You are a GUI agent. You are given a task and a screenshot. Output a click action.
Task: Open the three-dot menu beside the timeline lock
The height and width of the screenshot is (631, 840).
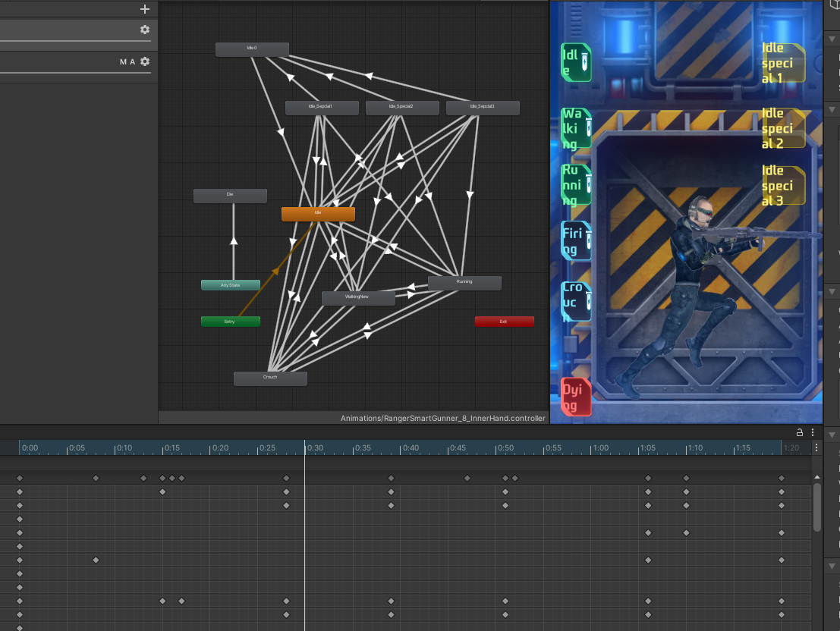click(x=813, y=432)
